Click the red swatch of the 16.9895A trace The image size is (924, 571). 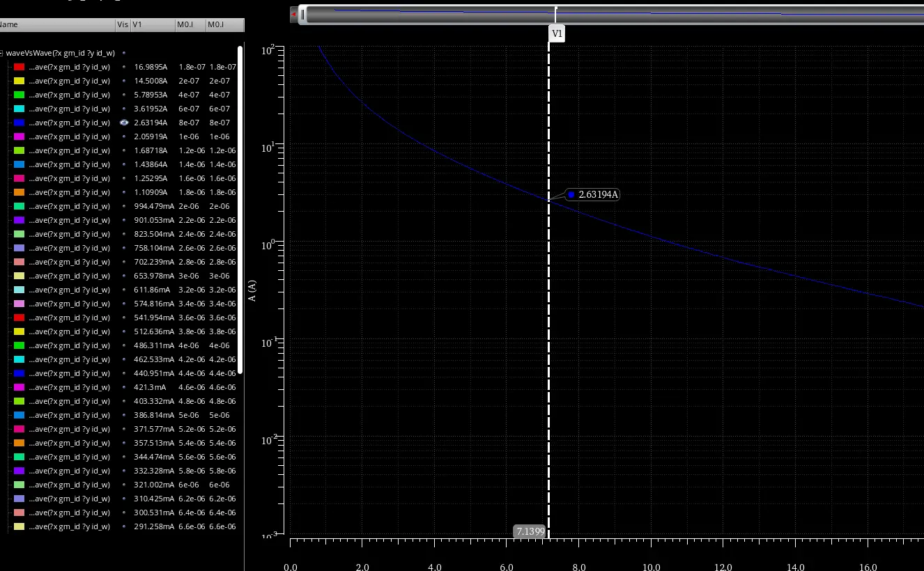[20, 67]
